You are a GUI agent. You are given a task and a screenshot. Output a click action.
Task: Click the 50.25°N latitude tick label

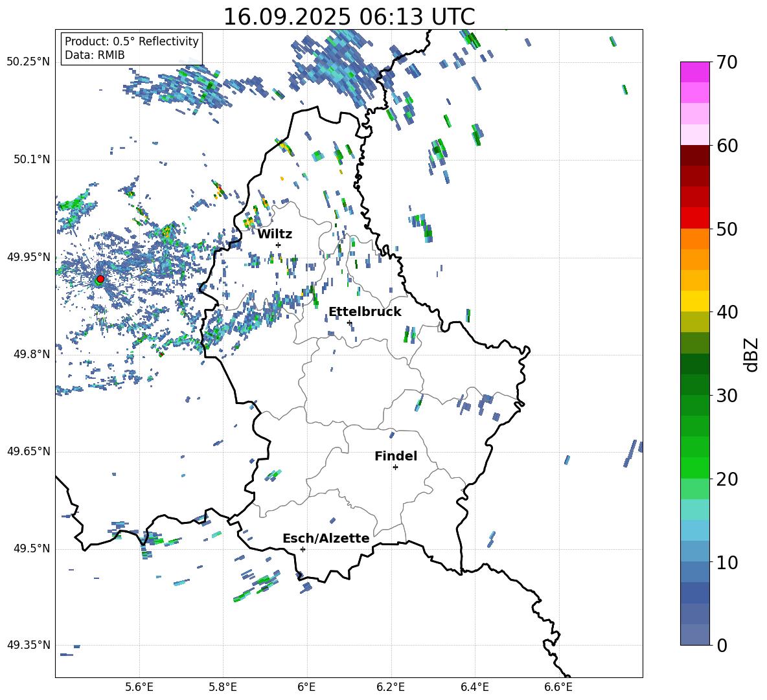click(29, 62)
